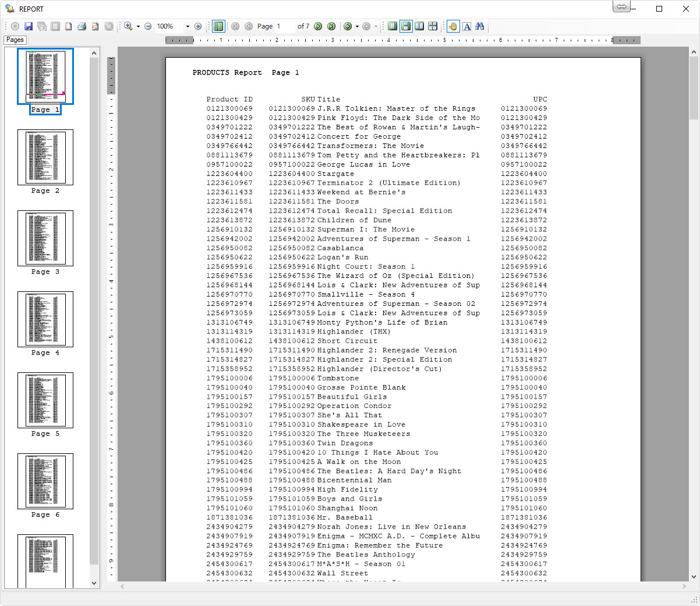
Task: Open Page 2 thumbnail
Action: pos(45,157)
